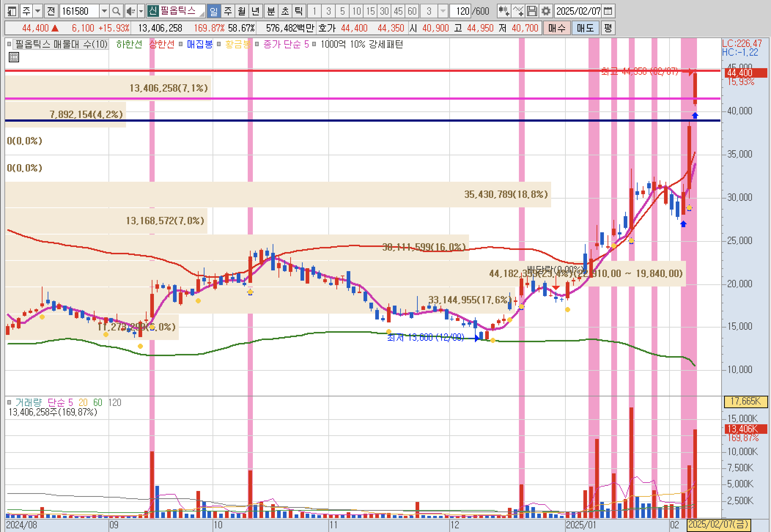Click the data grid table icon
Viewport: 771px width, 532px height.
(14, 57)
